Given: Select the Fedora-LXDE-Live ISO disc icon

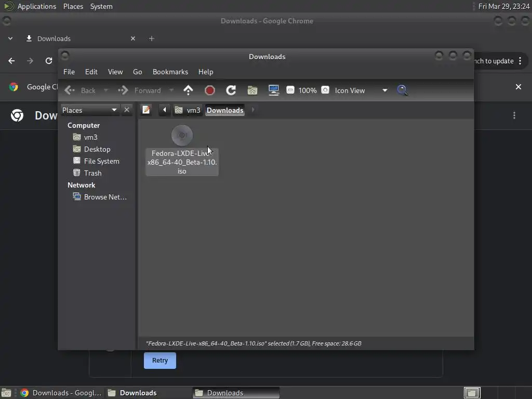Looking at the screenshot, I should pos(182,136).
